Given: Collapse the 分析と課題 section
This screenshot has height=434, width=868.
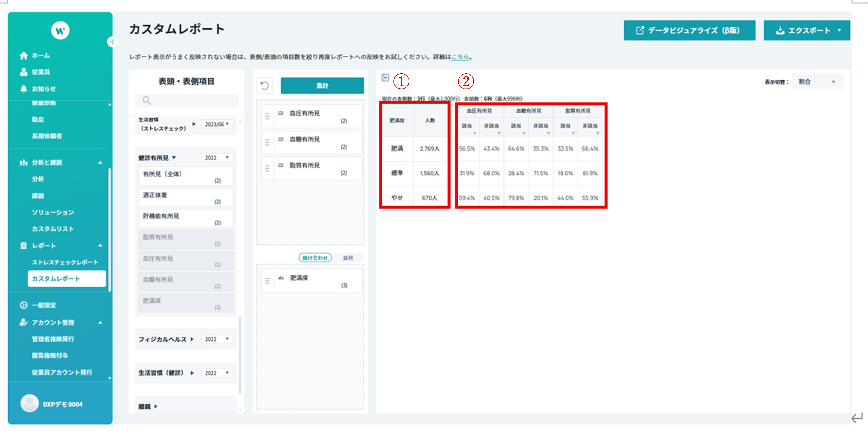Looking at the screenshot, I should [x=100, y=163].
